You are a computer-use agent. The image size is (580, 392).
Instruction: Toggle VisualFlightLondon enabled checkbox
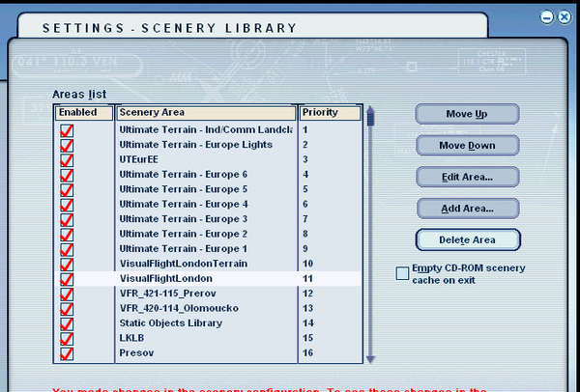pyautogui.click(x=67, y=279)
